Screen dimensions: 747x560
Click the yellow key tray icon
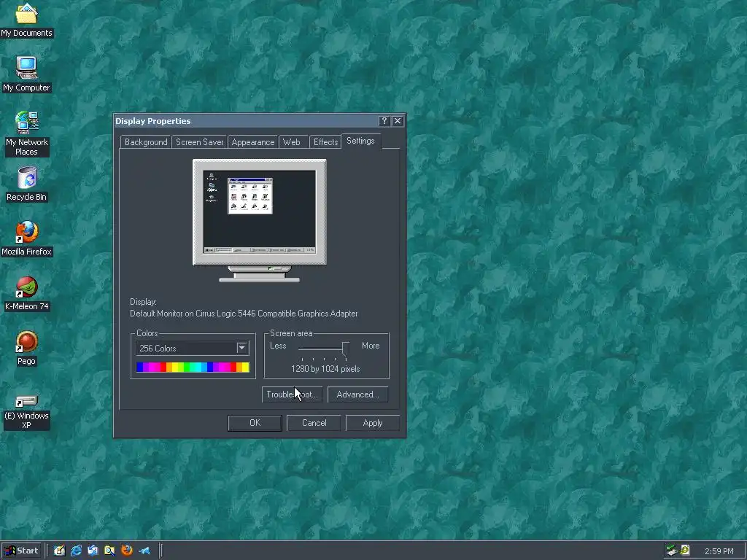(x=685, y=551)
